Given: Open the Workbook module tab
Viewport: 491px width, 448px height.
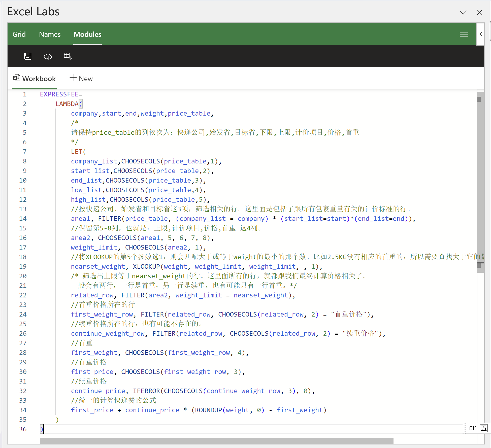Looking at the screenshot, I should tap(39, 79).
